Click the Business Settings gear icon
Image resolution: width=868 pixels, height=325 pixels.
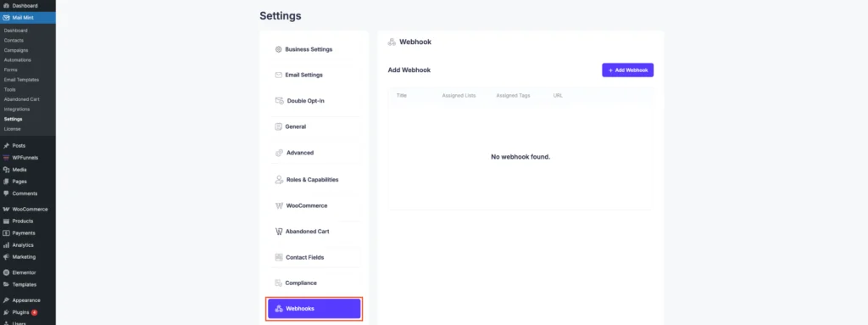tap(278, 49)
